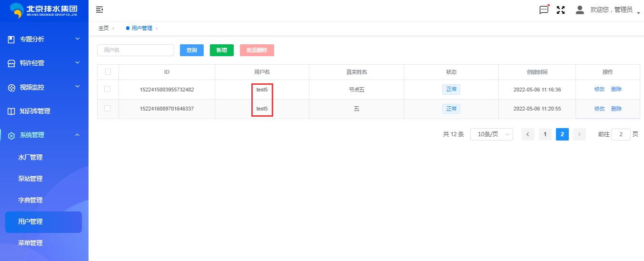Click 删除 link for user 节点五

click(x=616, y=89)
